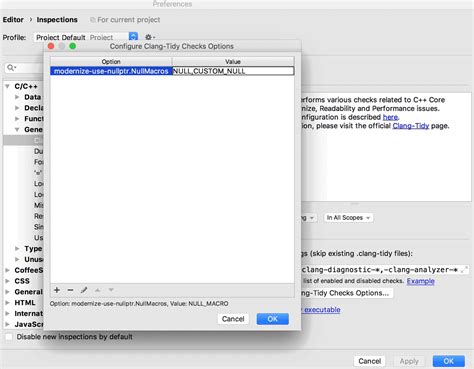The height and width of the screenshot is (369, 474).
Task: Open the profile gear settings menu
Action: click(x=150, y=37)
